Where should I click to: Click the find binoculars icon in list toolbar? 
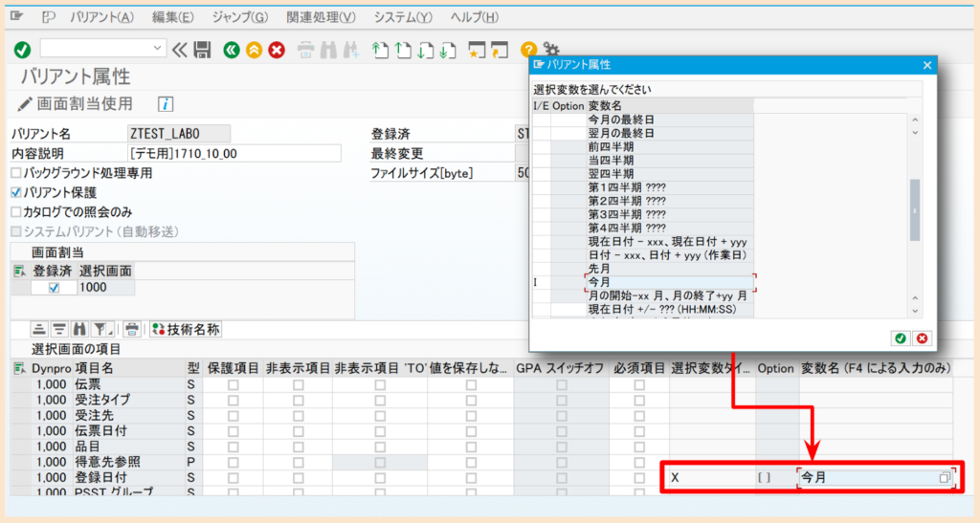coord(79,330)
